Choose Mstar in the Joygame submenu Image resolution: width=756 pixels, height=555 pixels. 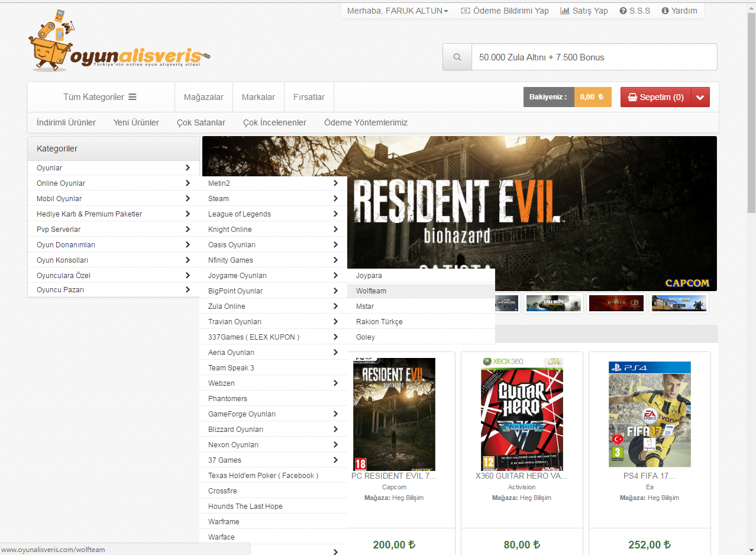click(421, 306)
